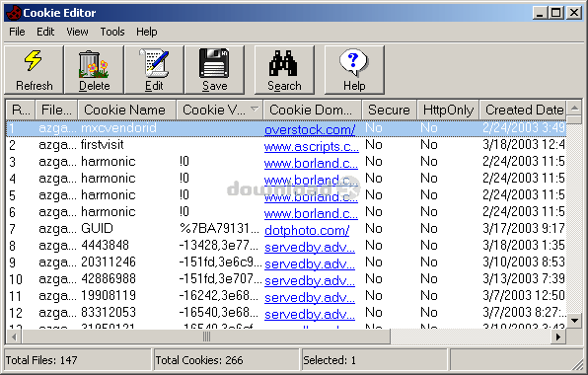Click the Delete trash can icon

[x=94, y=64]
